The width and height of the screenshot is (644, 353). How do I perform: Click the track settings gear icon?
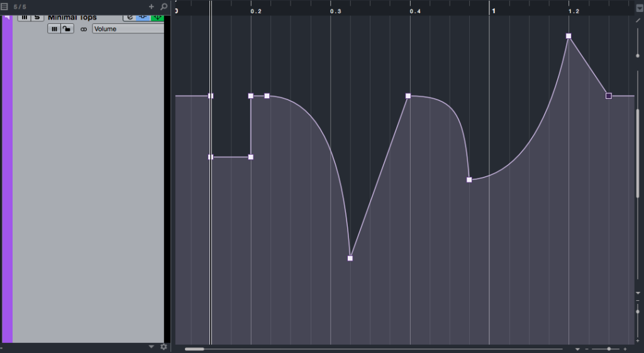click(x=164, y=347)
